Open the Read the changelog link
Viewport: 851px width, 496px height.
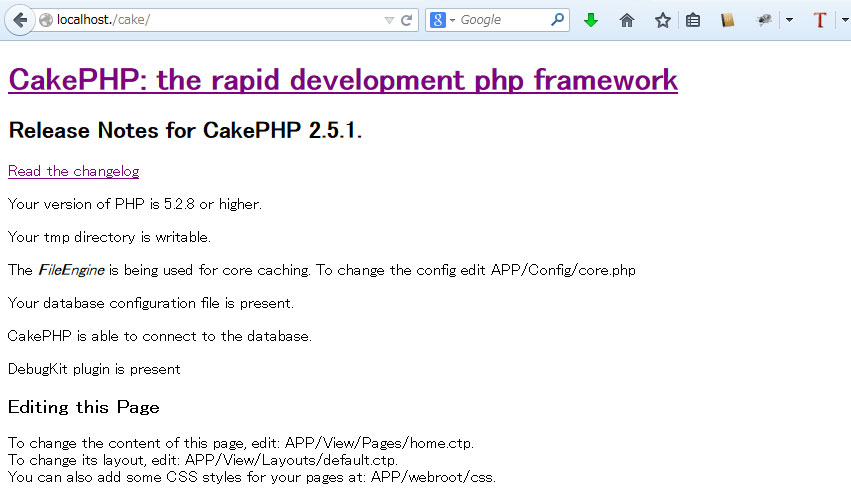pos(73,171)
